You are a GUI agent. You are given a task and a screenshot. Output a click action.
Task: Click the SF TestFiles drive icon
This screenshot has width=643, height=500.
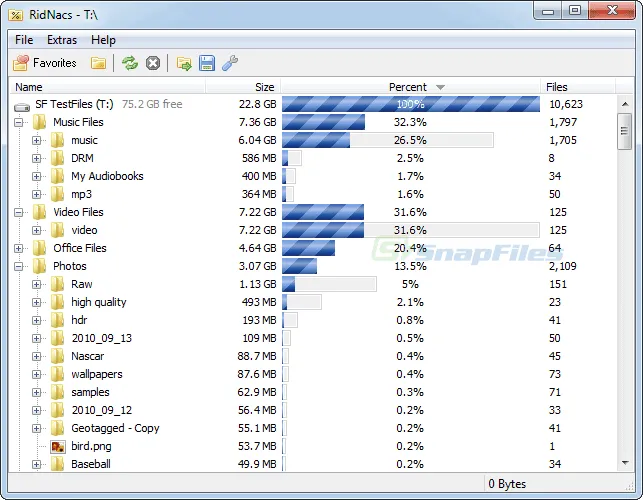pyautogui.click(x=22, y=107)
